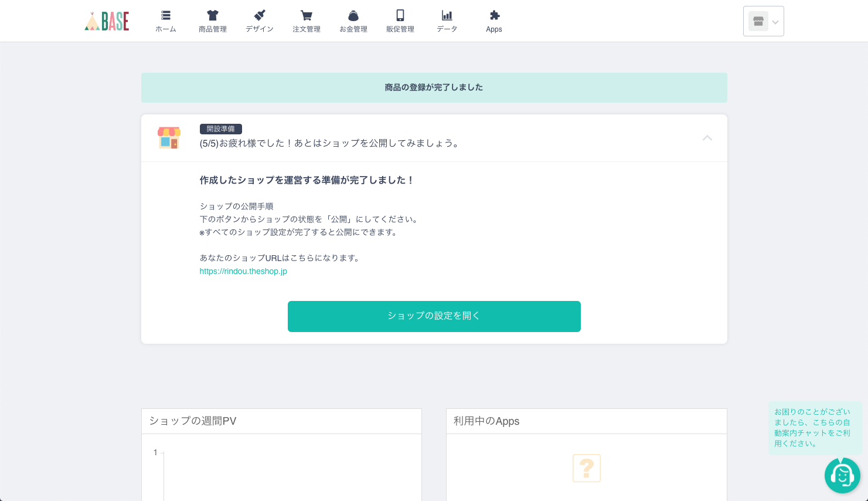Open https://rindou.theshop.jp link

pos(243,271)
